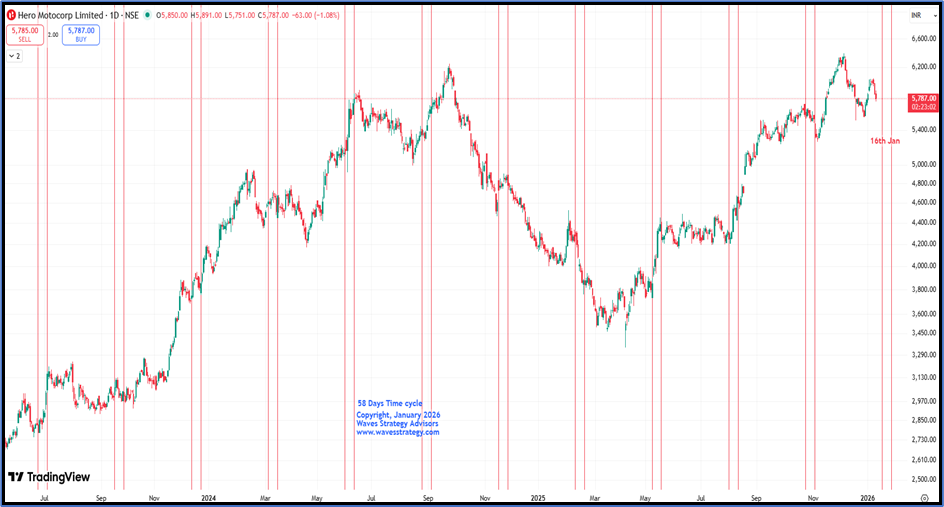Click the 3,290.00 price axis label

pyautogui.click(x=924, y=355)
